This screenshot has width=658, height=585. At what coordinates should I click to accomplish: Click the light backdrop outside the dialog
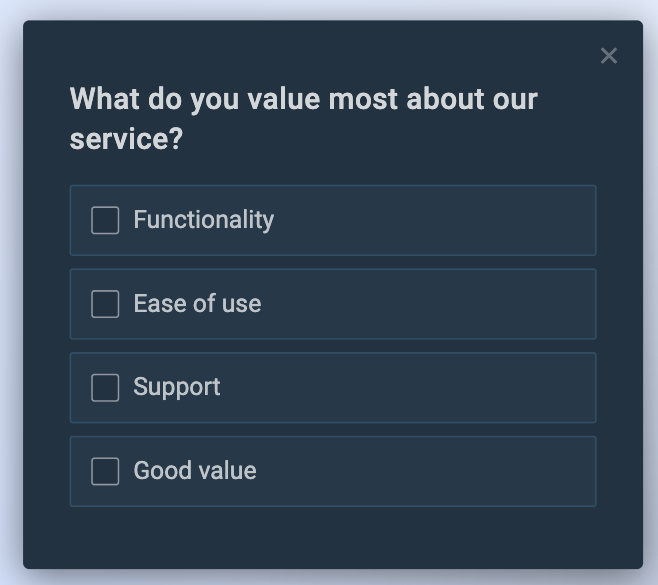(x=10, y=300)
